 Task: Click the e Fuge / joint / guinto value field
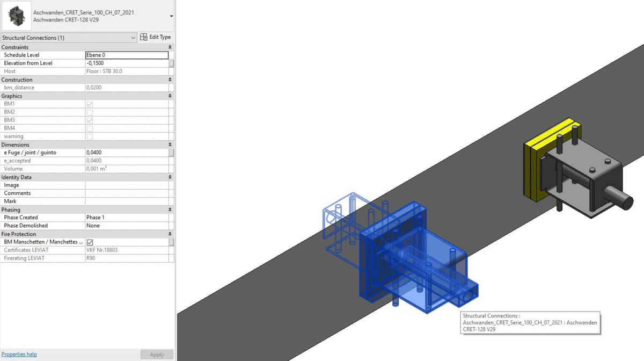tap(127, 153)
